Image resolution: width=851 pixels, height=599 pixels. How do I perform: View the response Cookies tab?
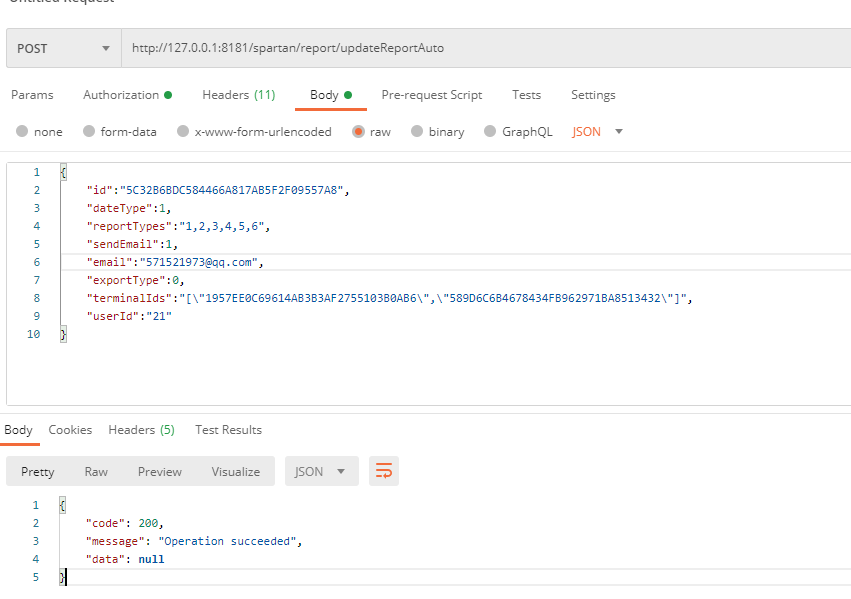pos(70,430)
